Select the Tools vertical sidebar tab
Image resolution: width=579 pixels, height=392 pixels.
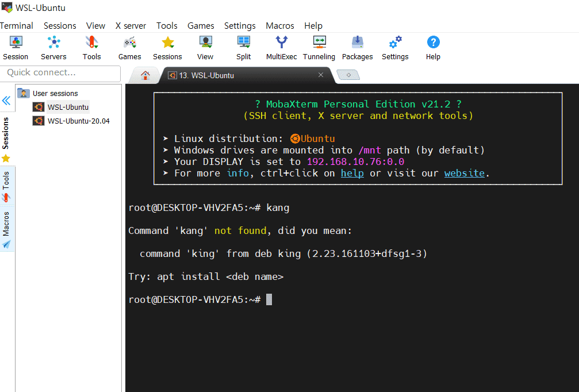(x=6, y=186)
